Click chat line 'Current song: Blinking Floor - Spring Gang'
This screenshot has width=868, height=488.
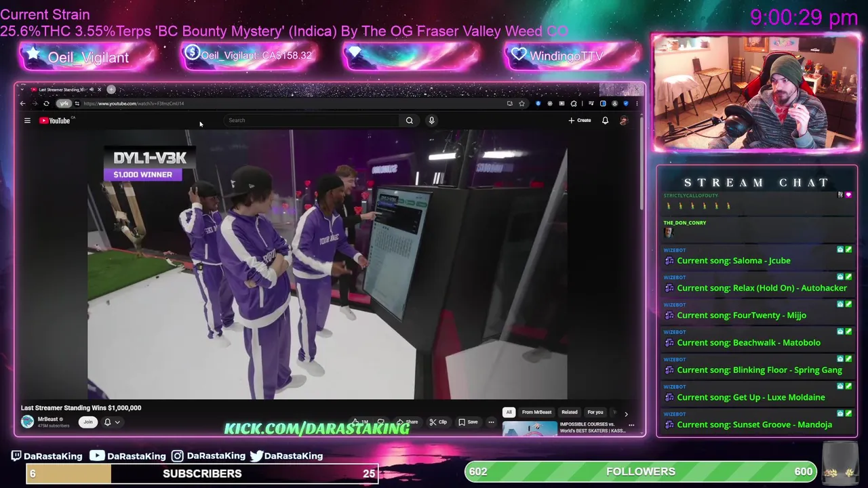click(x=759, y=370)
